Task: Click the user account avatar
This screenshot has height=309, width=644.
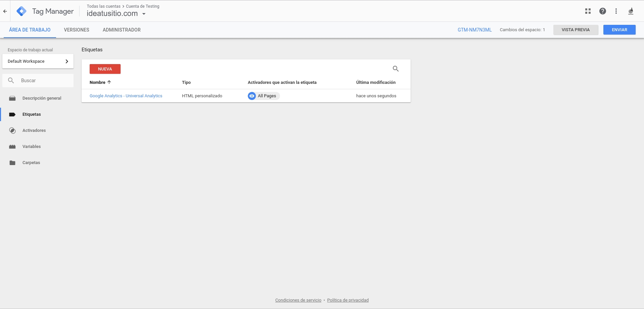Action: tap(631, 11)
